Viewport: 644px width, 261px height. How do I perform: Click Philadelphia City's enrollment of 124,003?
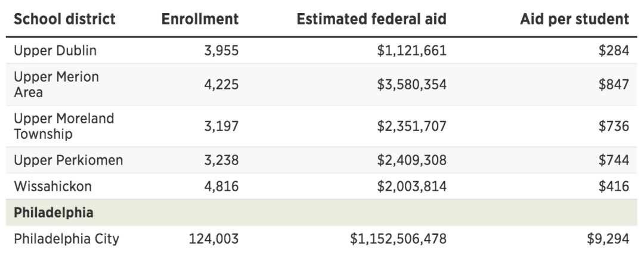pos(213,240)
